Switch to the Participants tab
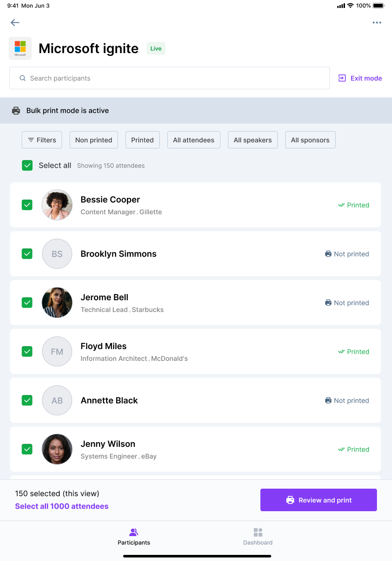 pyautogui.click(x=134, y=537)
